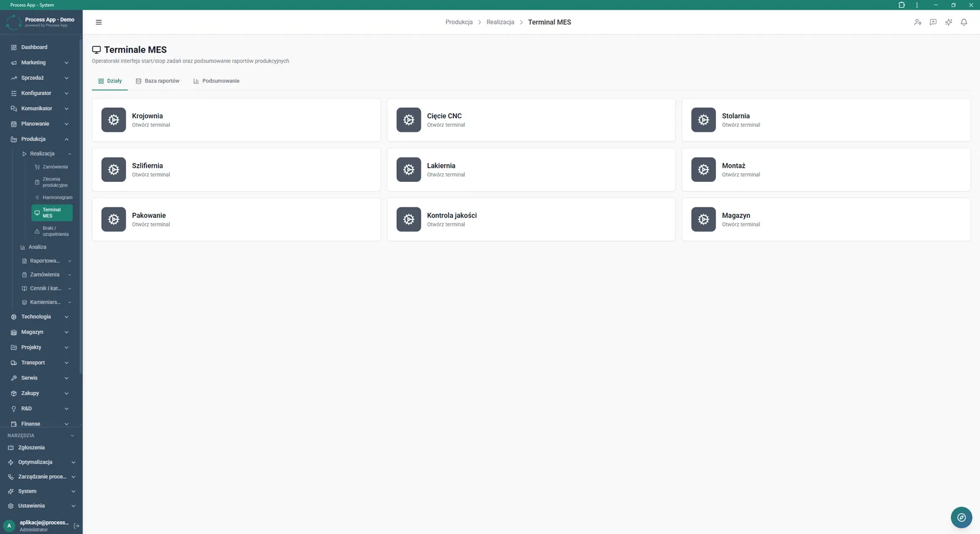Click the Realizacja breadcrumb

point(500,22)
